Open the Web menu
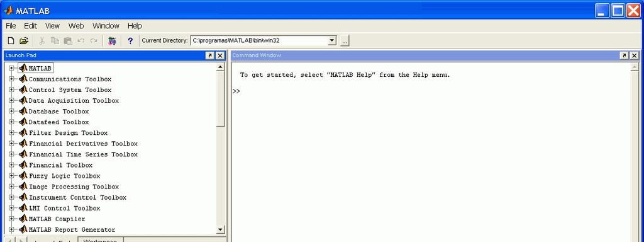644x242 pixels. point(76,25)
